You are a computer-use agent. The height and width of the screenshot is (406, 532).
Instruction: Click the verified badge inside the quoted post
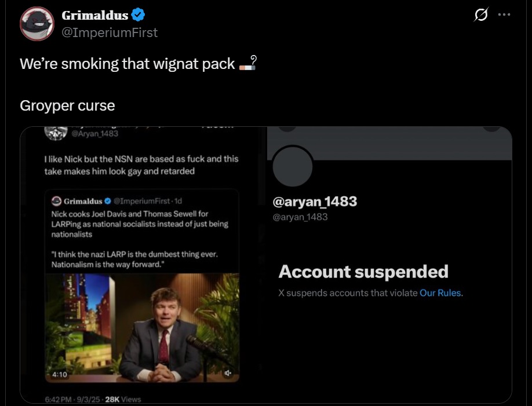107,201
